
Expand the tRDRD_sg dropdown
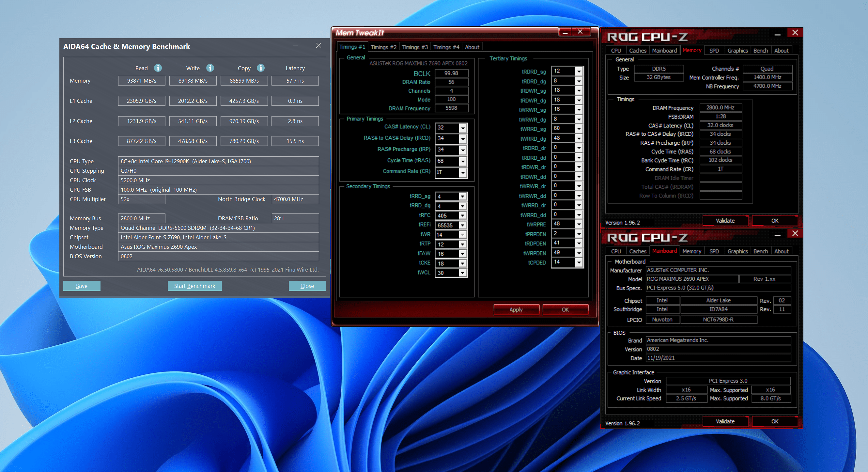coord(579,71)
